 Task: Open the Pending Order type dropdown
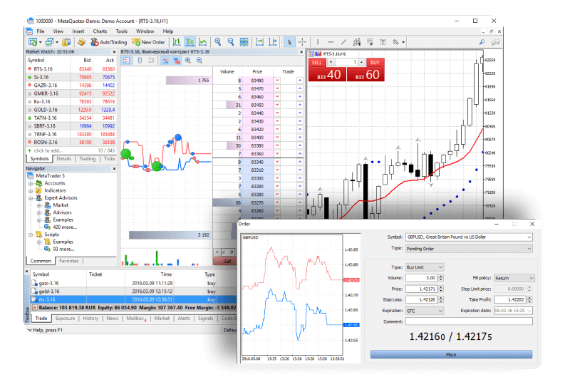pos(469,249)
